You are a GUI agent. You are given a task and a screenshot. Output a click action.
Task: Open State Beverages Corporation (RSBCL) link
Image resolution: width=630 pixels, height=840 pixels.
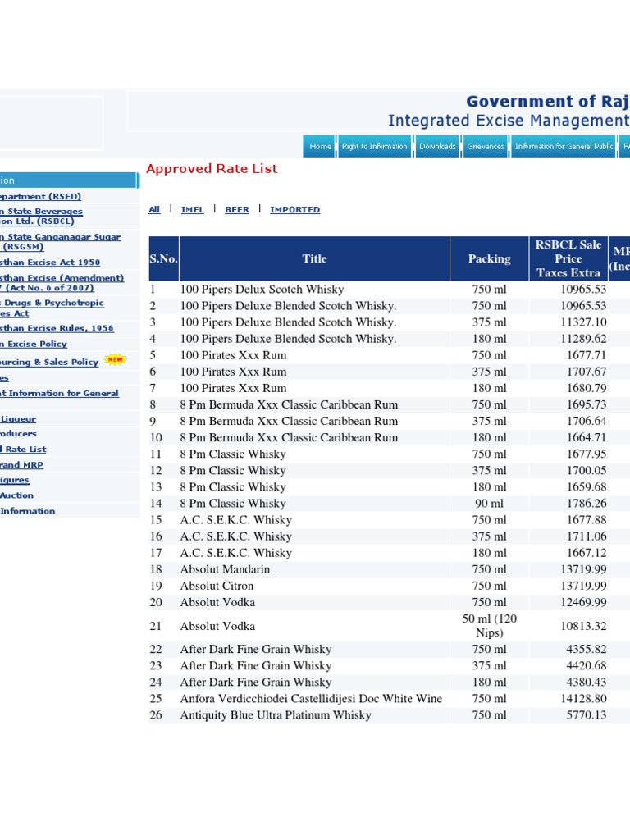(41, 217)
